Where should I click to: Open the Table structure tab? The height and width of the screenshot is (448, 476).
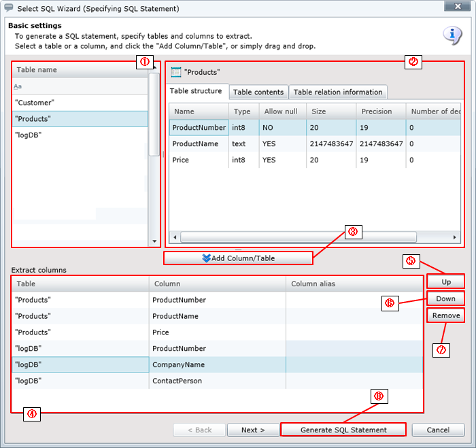(x=196, y=91)
